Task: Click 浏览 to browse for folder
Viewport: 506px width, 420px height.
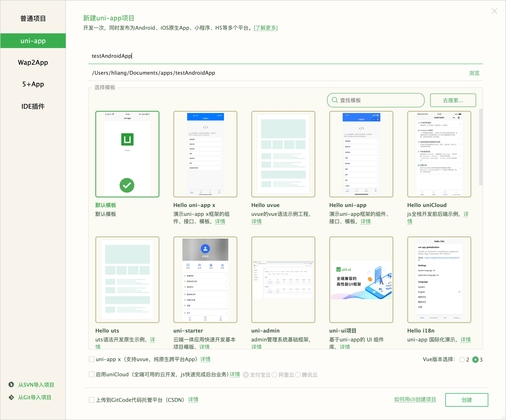Action: [x=474, y=73]
